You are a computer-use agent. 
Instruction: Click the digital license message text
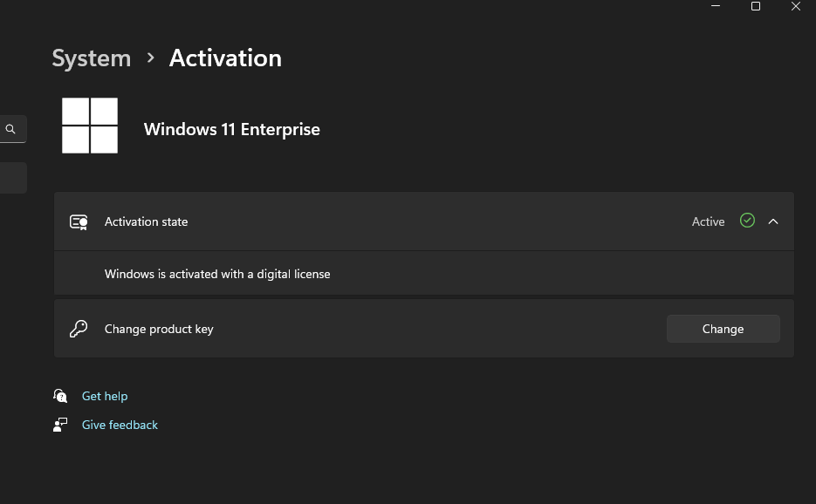tap(217, 274)
